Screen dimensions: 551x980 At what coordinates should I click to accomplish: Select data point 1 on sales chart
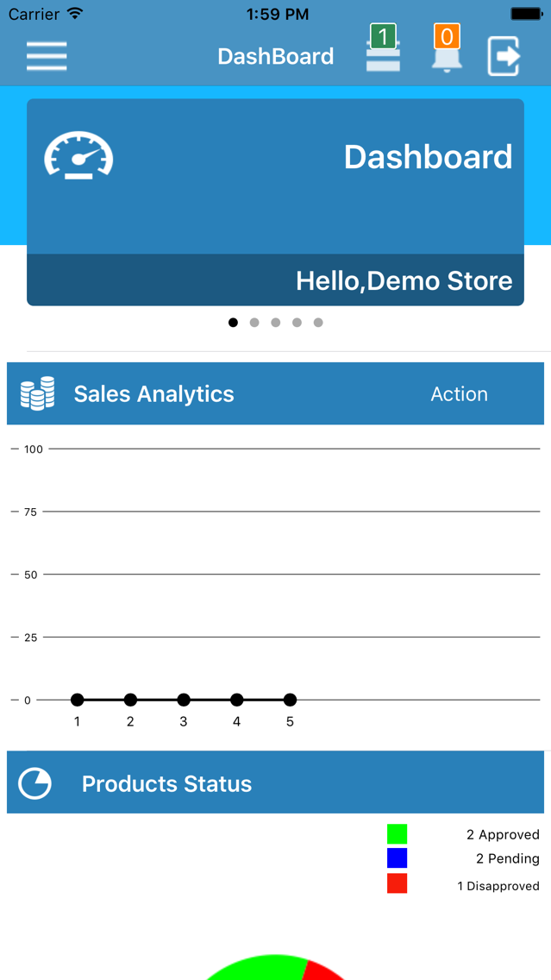(x=77, y=700)
